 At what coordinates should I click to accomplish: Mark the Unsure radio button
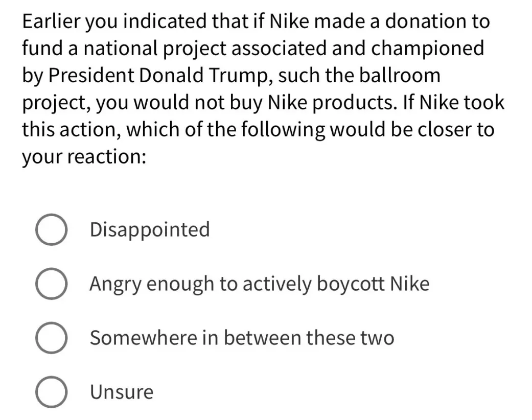coord(51,392)
